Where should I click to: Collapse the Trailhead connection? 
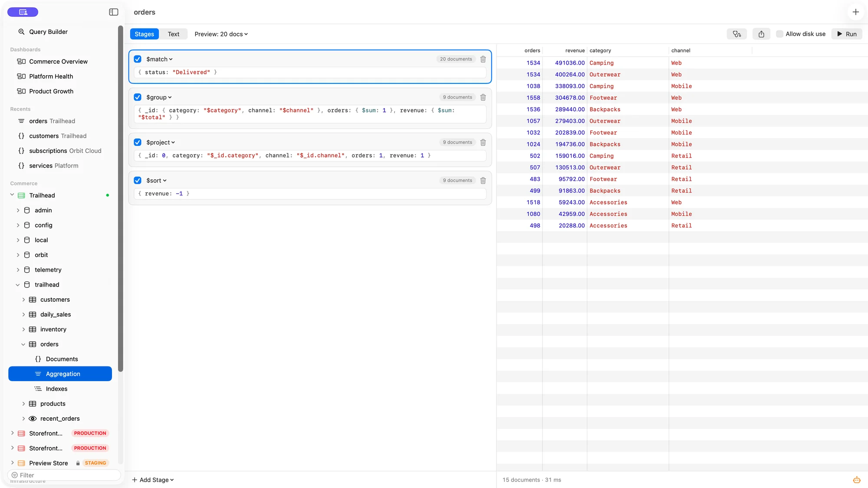[x=12, y=195]
